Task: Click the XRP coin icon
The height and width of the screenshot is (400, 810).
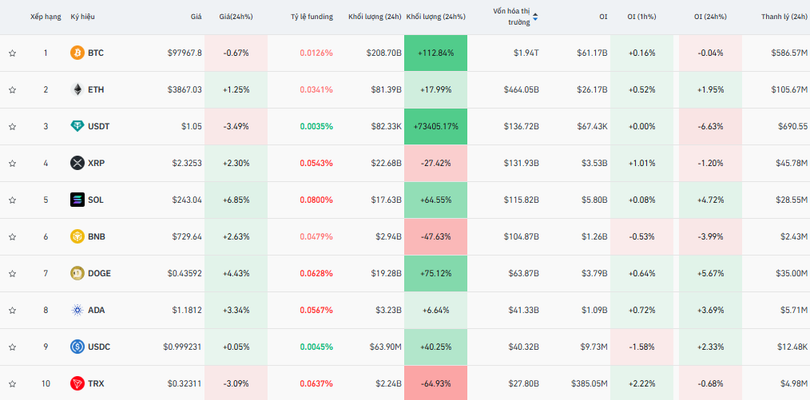Action: click(x=77, y=163)
